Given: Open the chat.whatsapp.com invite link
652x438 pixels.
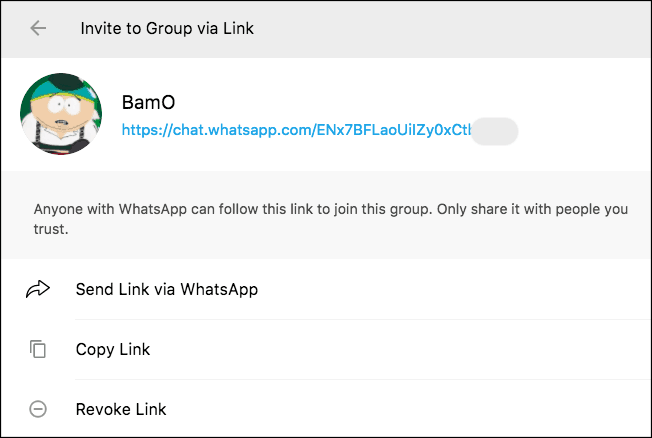Looking at the screenshot, I should click(296, 130).
